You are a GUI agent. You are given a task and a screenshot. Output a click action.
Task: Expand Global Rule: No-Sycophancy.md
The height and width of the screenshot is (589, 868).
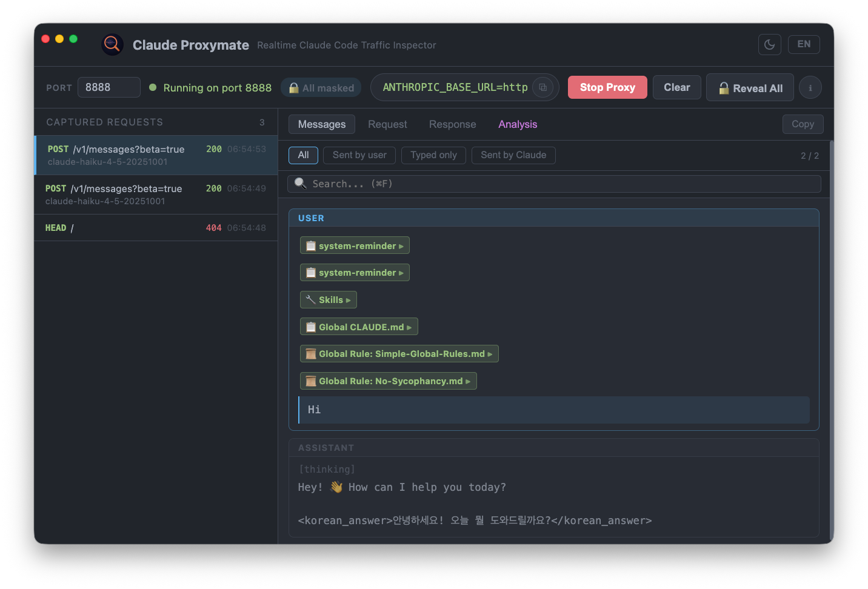389,381
